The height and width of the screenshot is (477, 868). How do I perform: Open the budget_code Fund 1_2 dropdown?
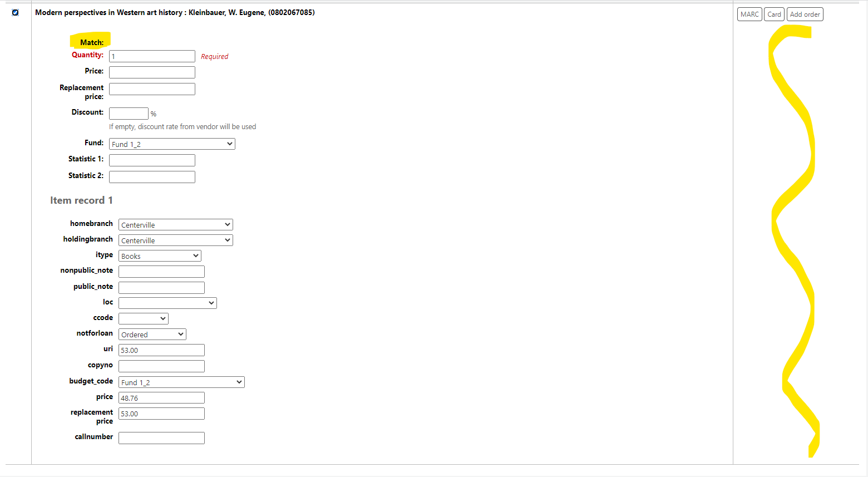pos(181,382)
